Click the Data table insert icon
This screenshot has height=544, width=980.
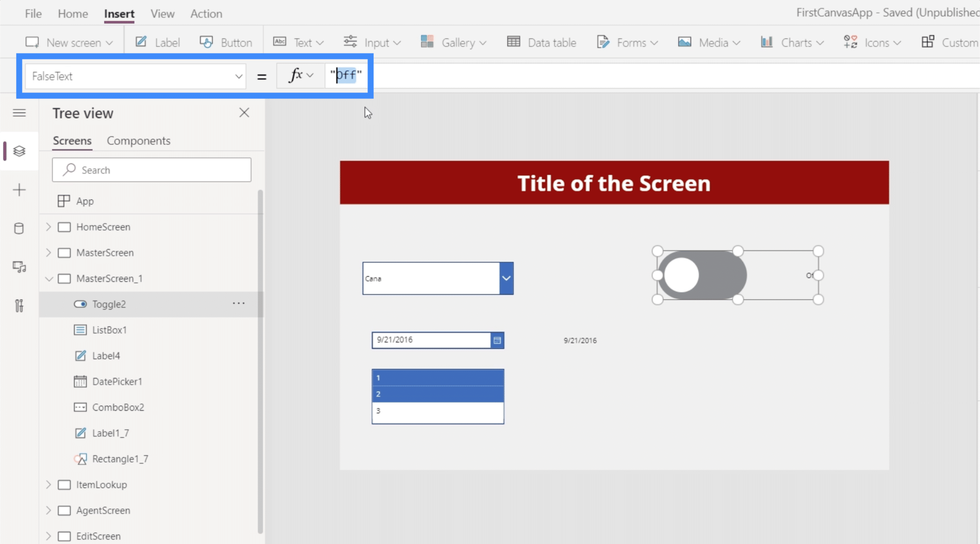[x=513, y=42]
